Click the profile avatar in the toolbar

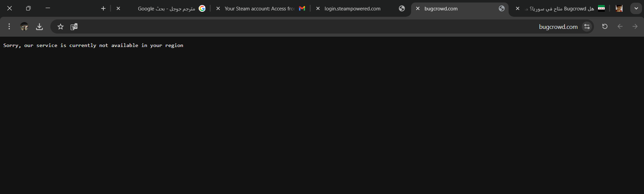pyautogui.click(x=24, y=27)
